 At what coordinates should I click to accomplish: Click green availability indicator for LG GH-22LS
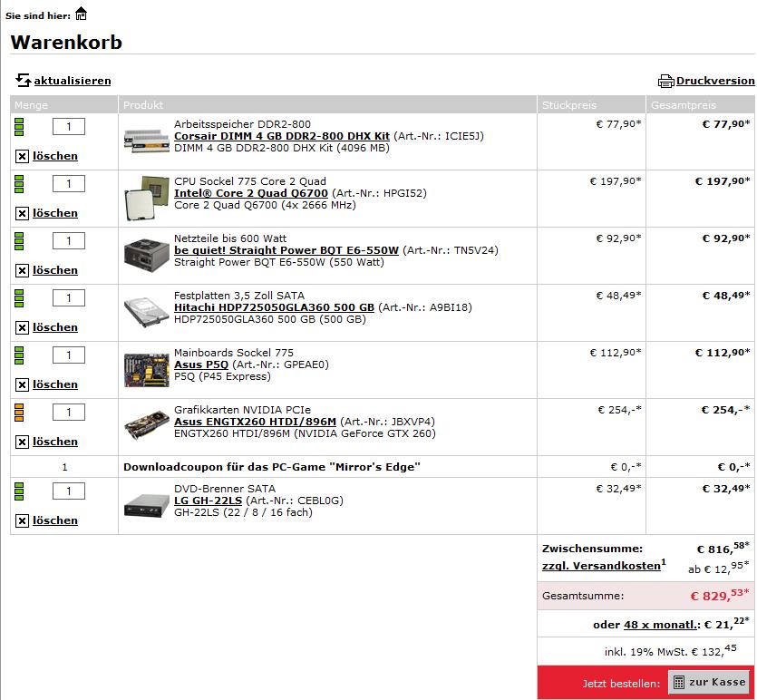pos(19,491)
